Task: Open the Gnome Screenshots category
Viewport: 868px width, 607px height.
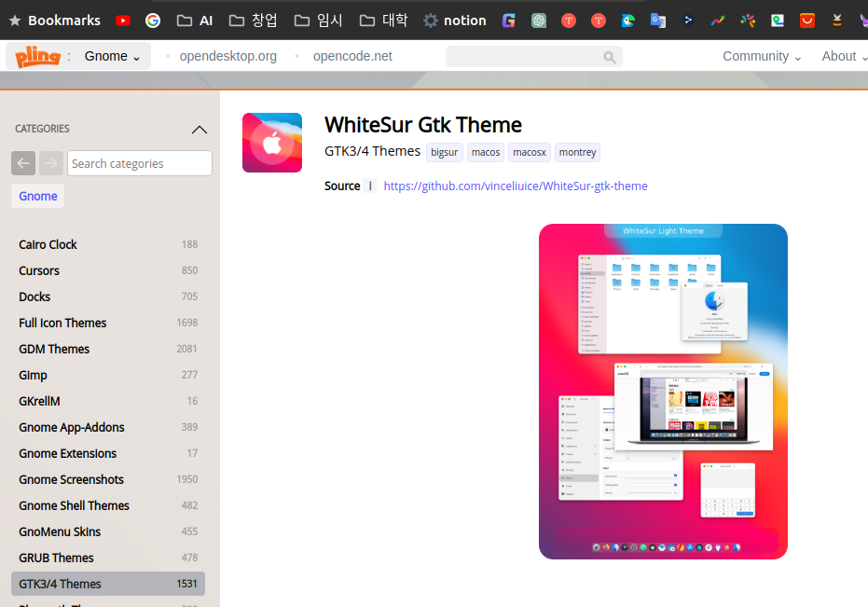Action: point(108,479)
